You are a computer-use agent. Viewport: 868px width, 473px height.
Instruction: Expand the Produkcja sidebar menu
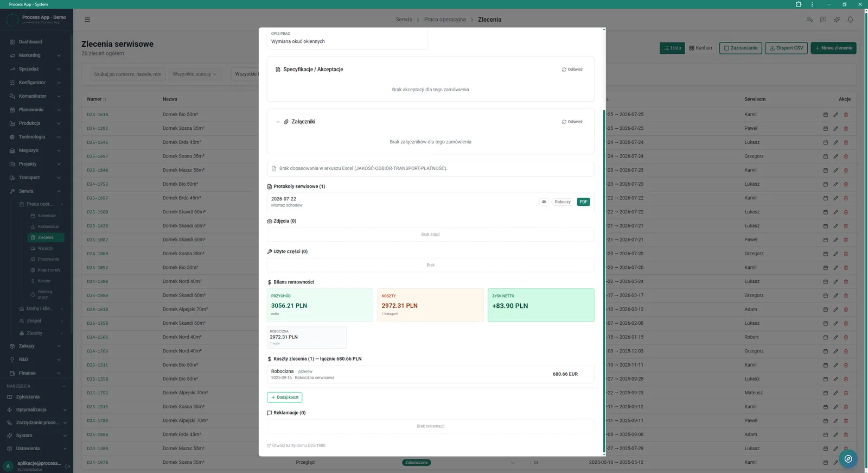(x=36, y=123)
